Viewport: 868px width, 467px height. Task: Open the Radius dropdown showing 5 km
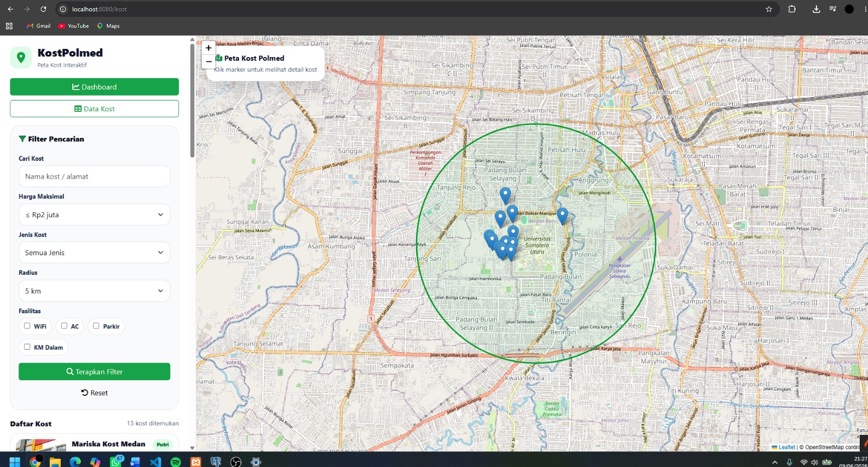94,291
